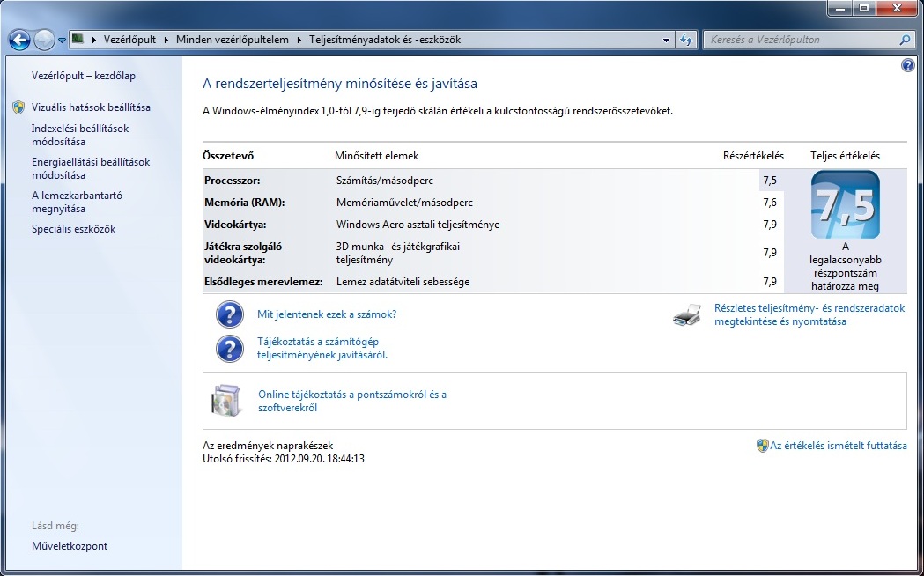Image resolution: width=924 pixels, height=576 pixels.
Task: Open Energiaellátási beállítások módosítása link
Action: pyautogui.click(x=91, y=168)
